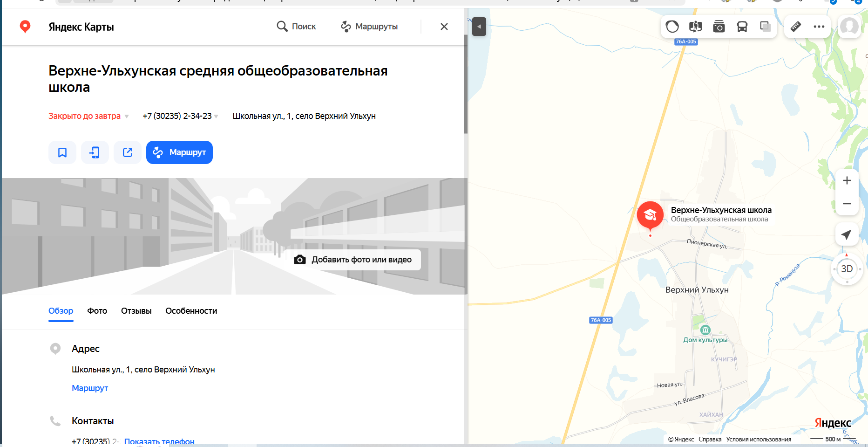Click the red school map marker
The image size is (868, 447).
pyautogui.click(x=650, y=216)
